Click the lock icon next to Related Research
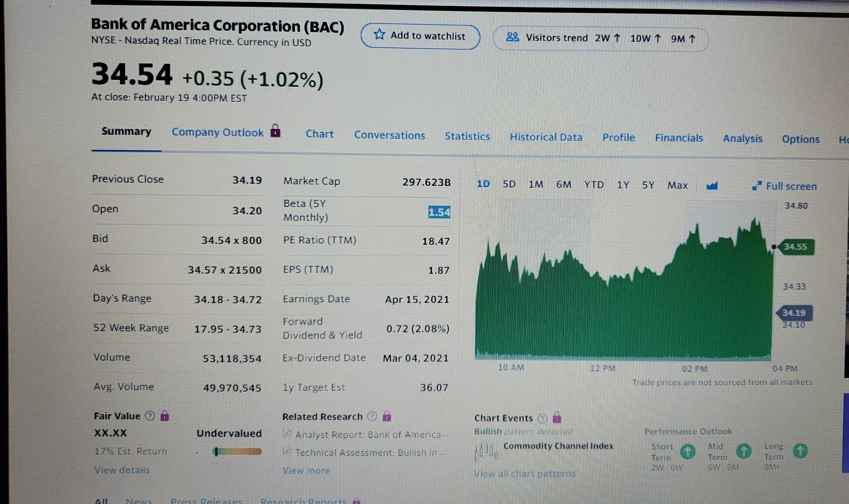 coord(387,418)
